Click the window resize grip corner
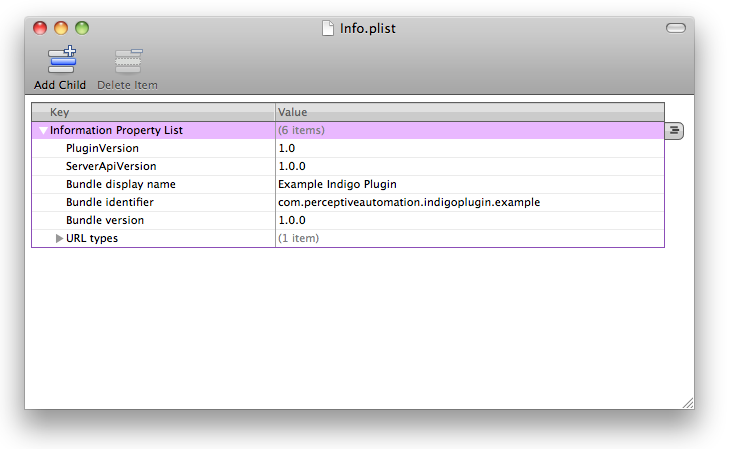 688,403
